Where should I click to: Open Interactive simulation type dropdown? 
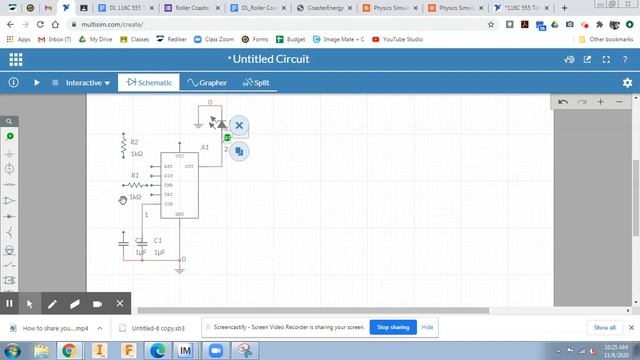tap(88, 83)
